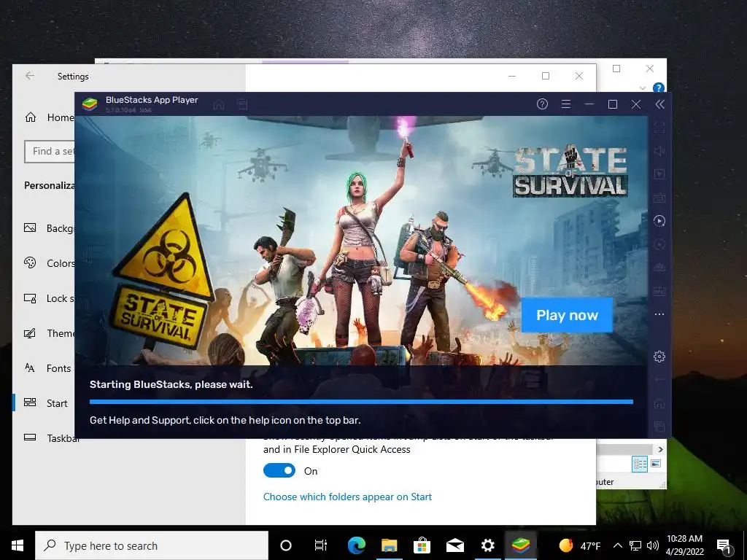Screen dimensions: 747x560
Task: Open Task View from the taskbar
Action: (x=321, y=545)
